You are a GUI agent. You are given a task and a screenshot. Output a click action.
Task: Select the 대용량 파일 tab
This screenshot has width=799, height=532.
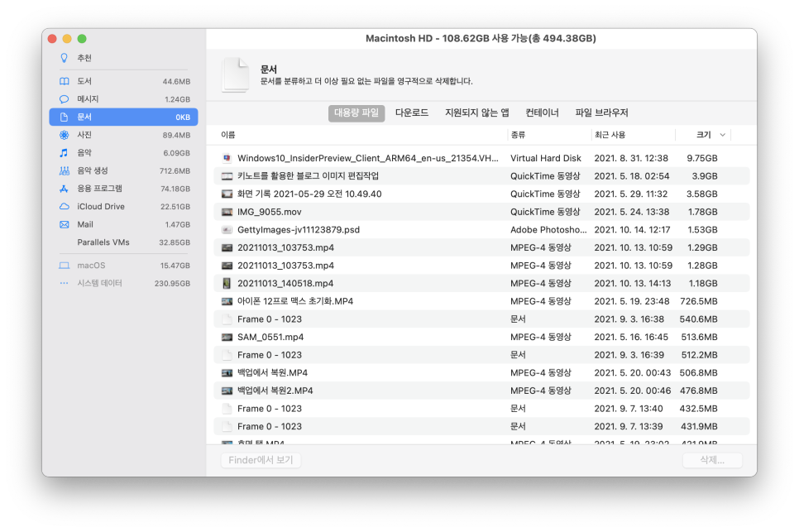tap(356, 113)
